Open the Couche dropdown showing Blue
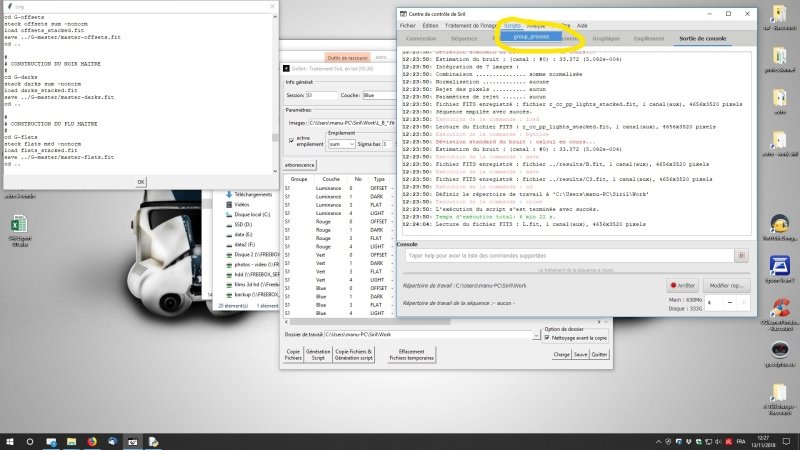Viewport: 800px width, 450px height. (x=379, y=95)
